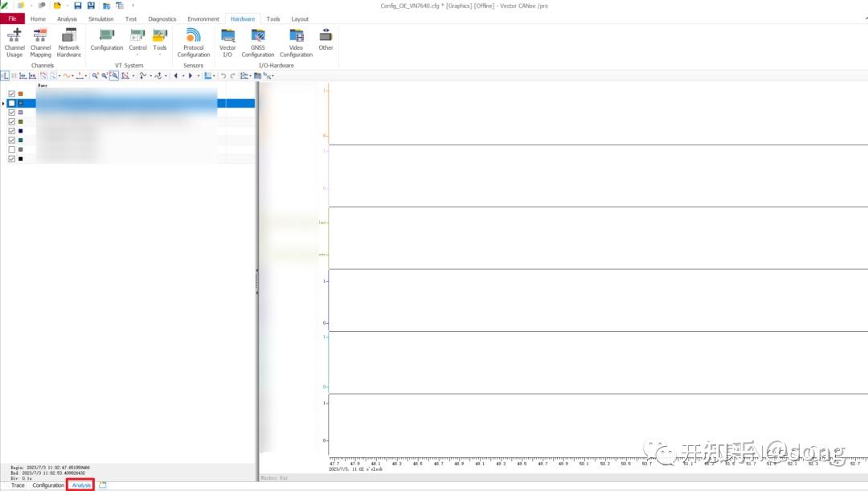Switch to the Environment ribbon tab
This screenshot has height=491, width=868.
pos(203,18)
